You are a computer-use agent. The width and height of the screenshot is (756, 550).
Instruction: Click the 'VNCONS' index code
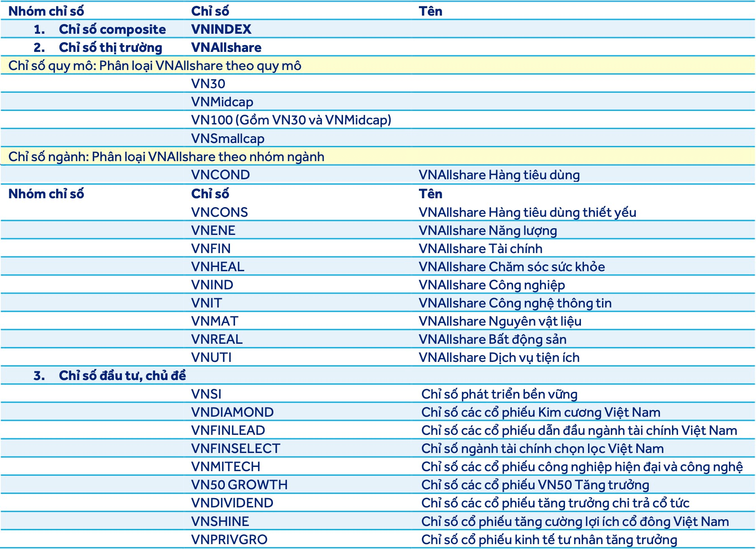point(219,212)
